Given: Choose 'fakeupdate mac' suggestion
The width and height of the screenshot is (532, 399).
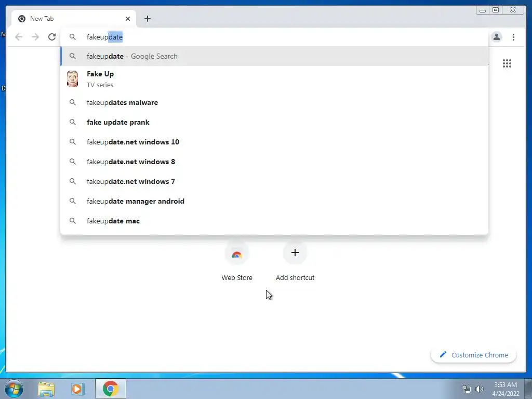Looking at the screenshot, I should [274, 221].
